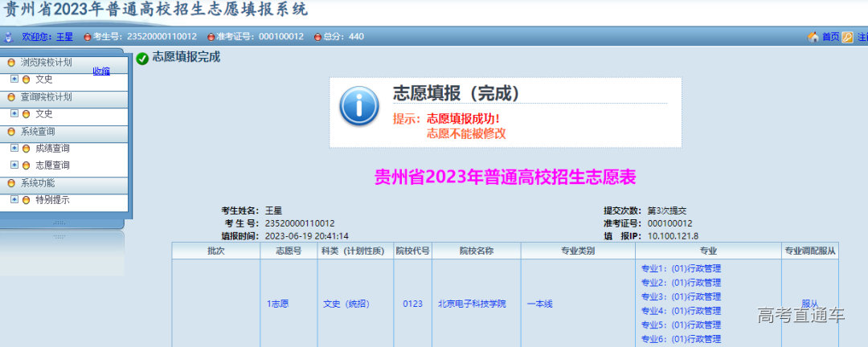Select the 系统功能 menu header
This screenshot has height=347, width=868.
(x=38, y=183)
